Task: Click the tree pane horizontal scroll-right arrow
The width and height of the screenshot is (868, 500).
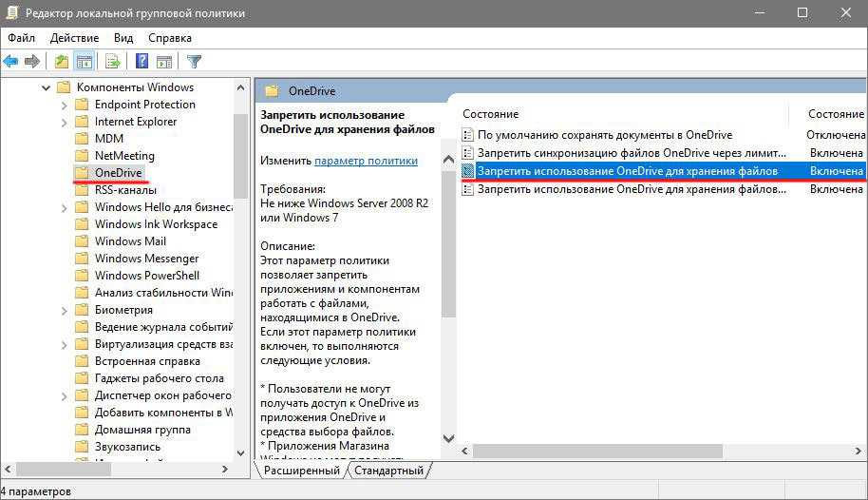Action: [225, 469]
